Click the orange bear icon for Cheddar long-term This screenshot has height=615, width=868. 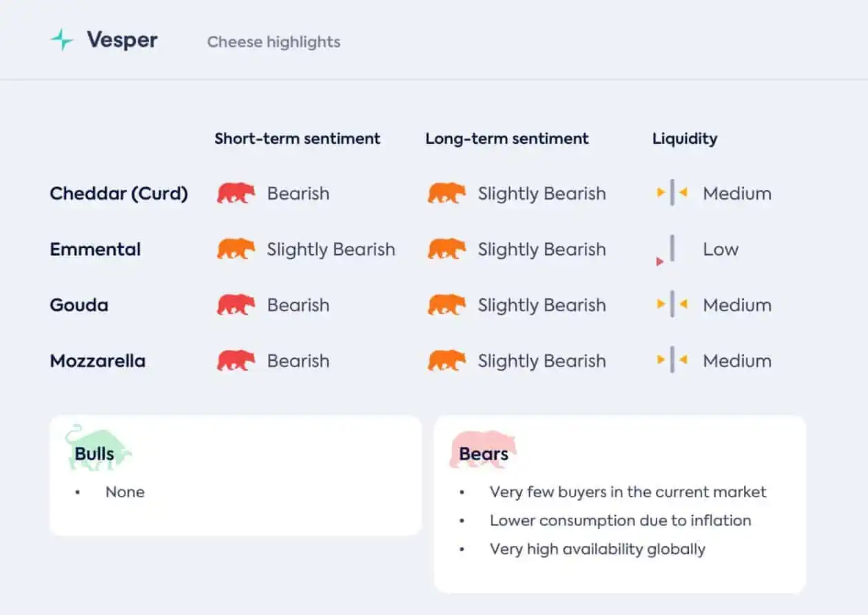[447, 194]
